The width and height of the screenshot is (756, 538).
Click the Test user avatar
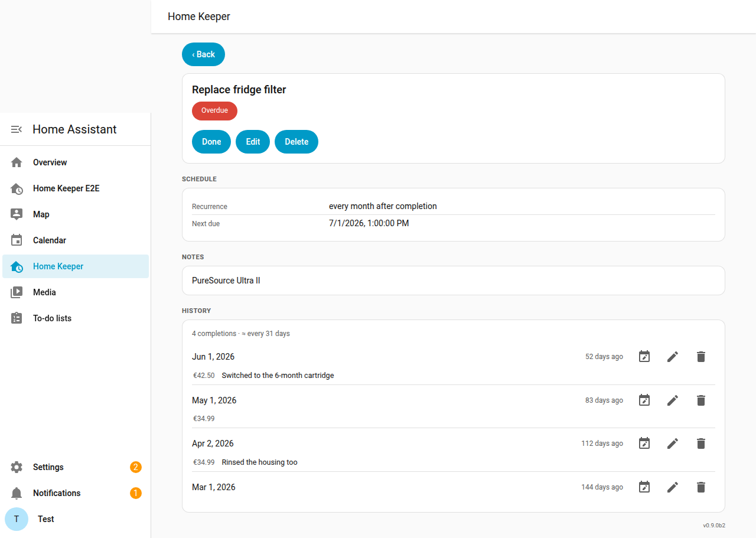click(17, 519)
